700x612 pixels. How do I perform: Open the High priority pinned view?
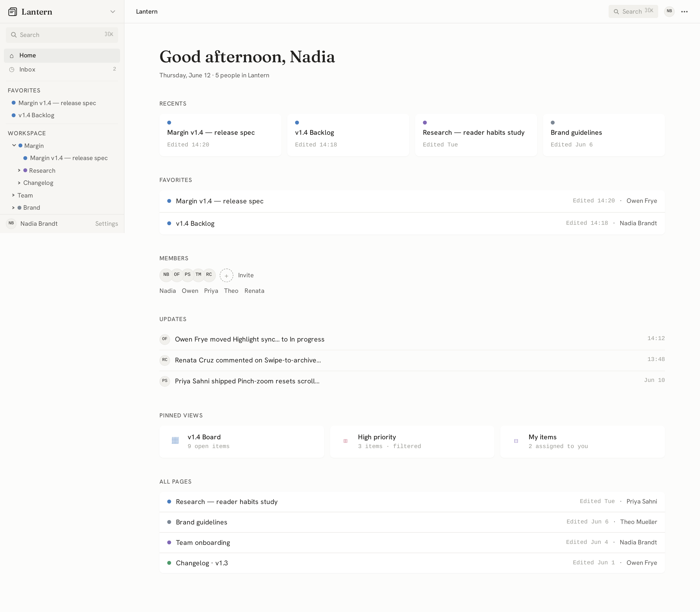[412, 441]
